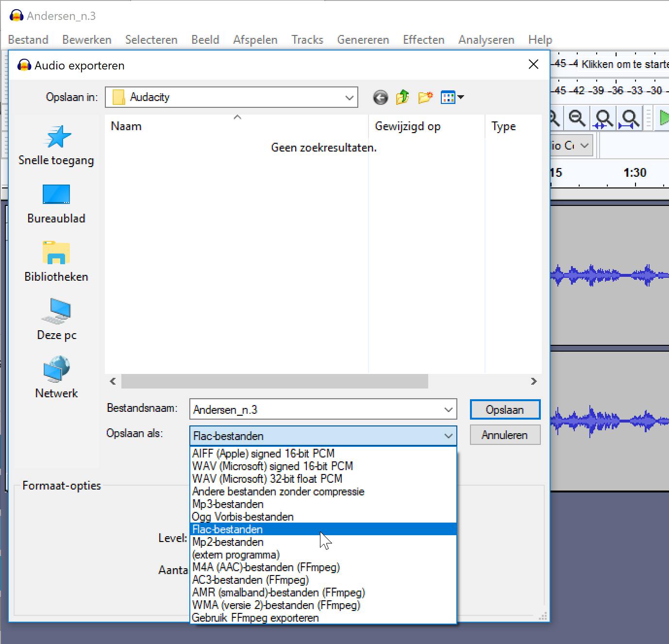Collapse the Opslaan als format dropdown
This screenshot has height=644, width=669.
pyautogui.click(x=448, y=436)
